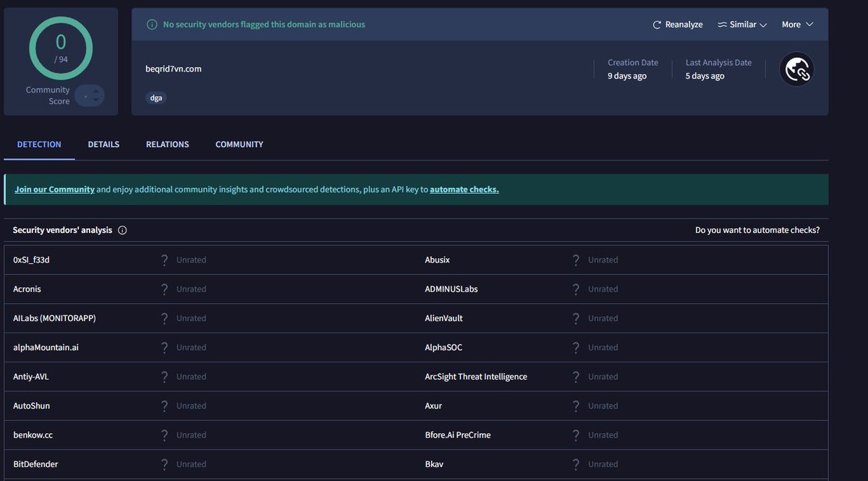Click the globe link domain icon
868x481 pixels.
point(796,69)
